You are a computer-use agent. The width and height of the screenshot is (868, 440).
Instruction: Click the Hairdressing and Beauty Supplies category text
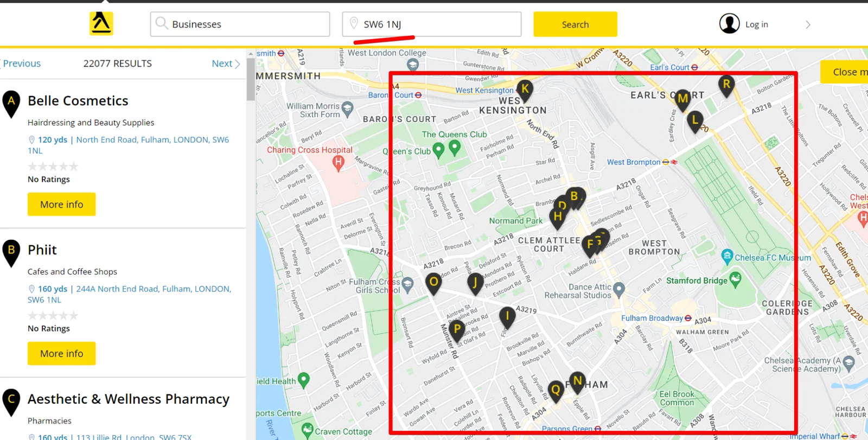click(91, 123)
